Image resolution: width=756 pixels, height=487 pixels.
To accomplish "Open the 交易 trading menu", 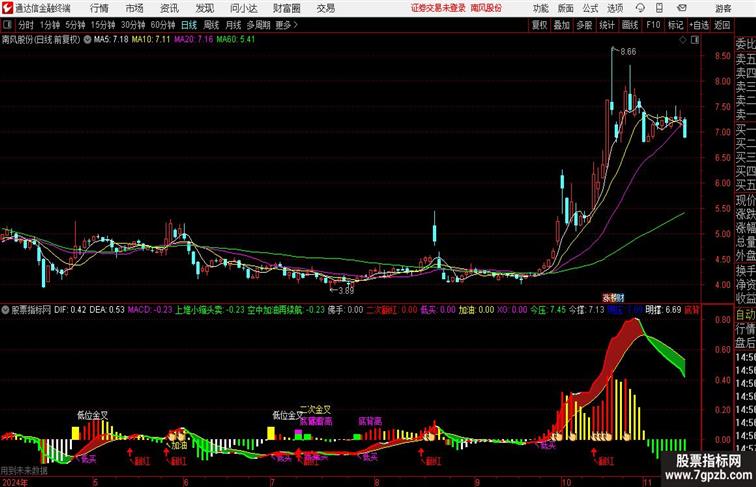I will 325,8.
